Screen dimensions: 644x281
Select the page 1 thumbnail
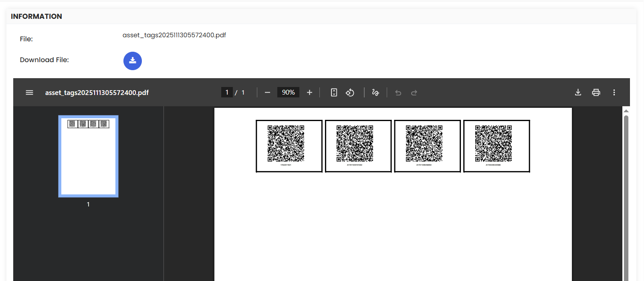[x=88, y=156]
